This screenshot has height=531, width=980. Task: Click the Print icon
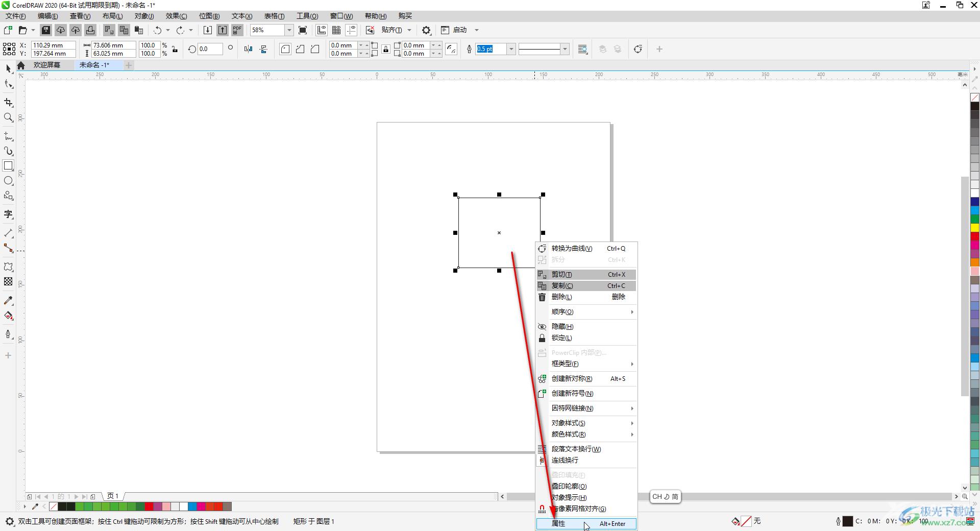pos(90,30)
